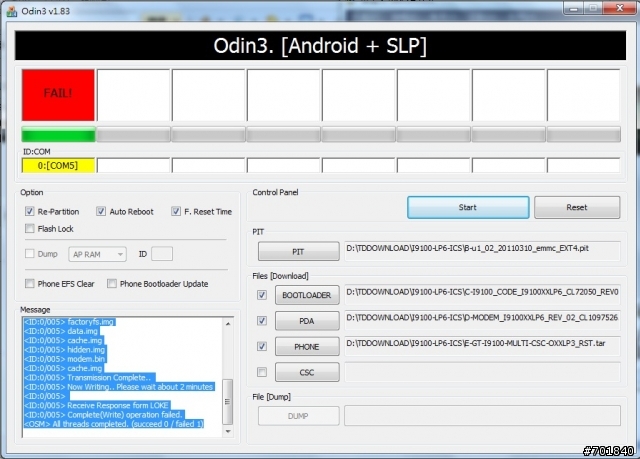Screen dimensions: 640x459
Task: Click the BOOTLOADER file button
Action: pos(307,295)
